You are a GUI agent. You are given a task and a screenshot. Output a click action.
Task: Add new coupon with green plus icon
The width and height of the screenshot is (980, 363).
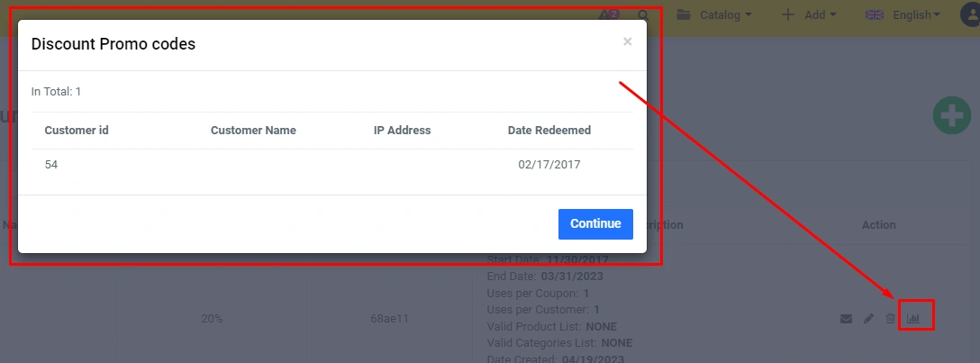(x=952, y=115)
